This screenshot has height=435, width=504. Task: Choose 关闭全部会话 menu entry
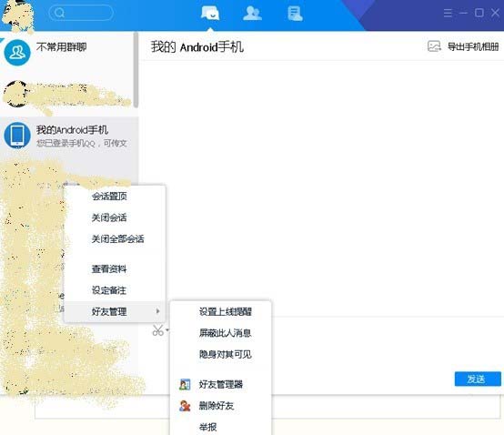[115, 238]
